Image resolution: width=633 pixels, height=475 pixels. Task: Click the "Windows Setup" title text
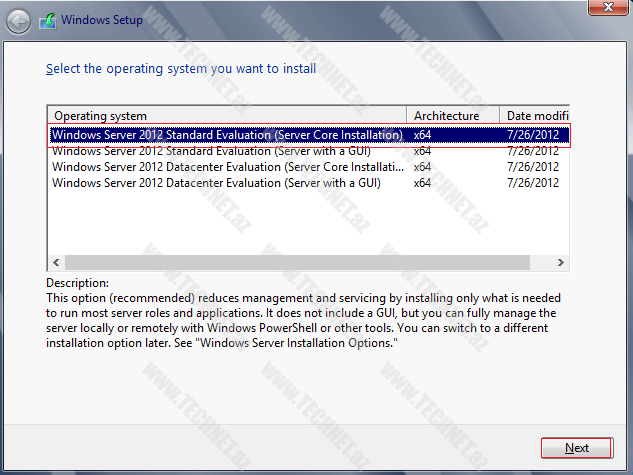[102, 19]
